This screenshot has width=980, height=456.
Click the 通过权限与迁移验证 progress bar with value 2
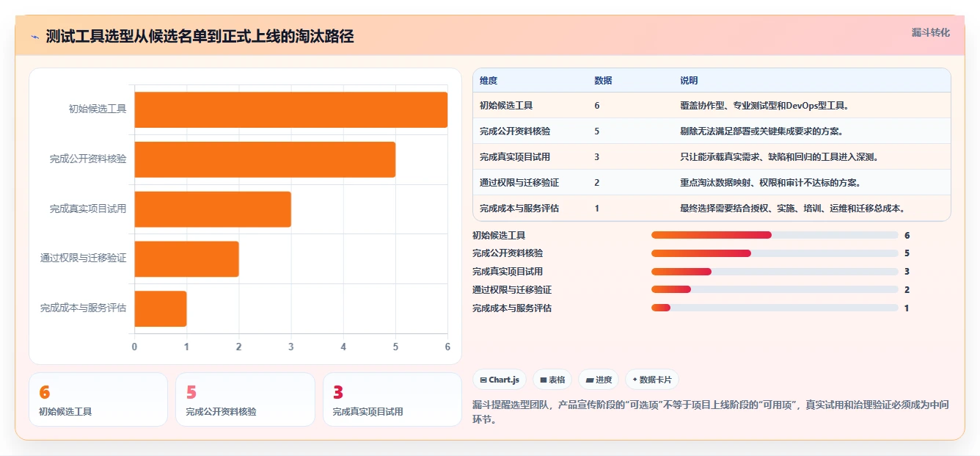click(x=775, y=290)
